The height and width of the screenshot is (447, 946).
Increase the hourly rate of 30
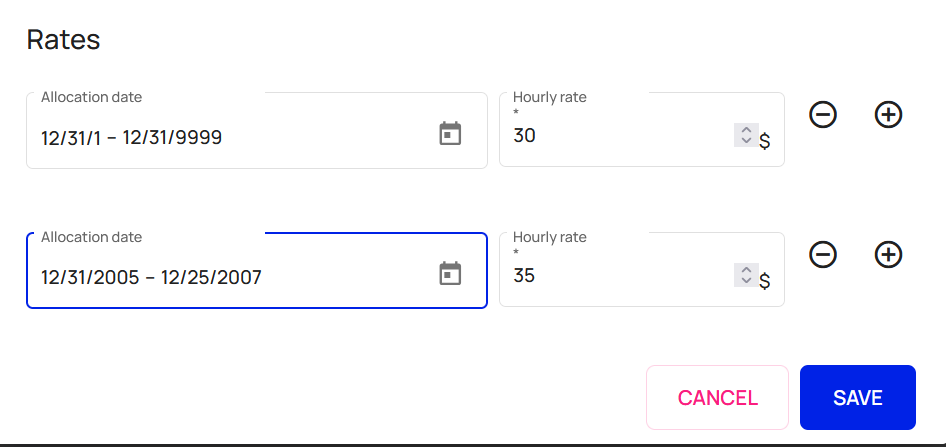[746, 129]
